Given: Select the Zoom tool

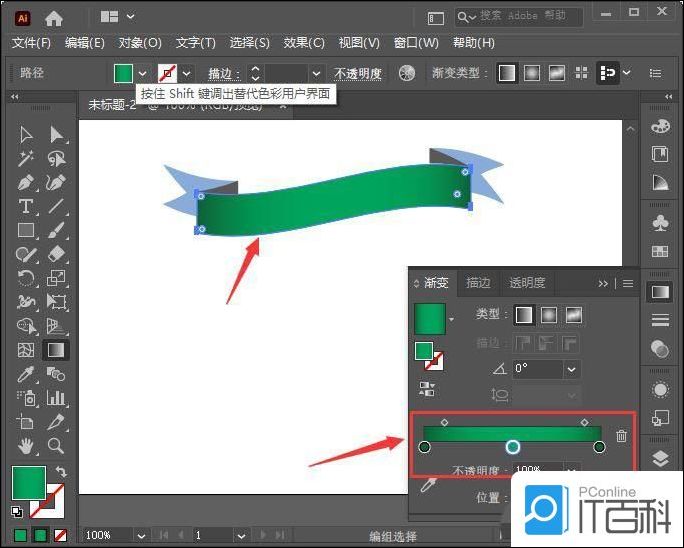Looking at the screenshot, I should point(56,446).
